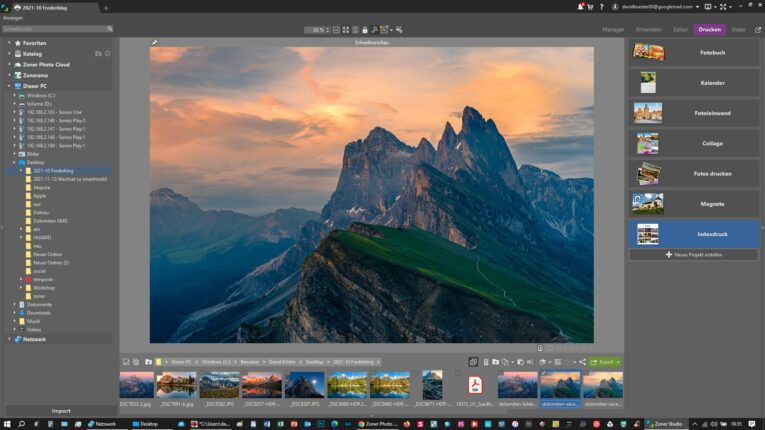Select the Kalender template icon
This screenshot has width=765, height=430.
[647, 82]
